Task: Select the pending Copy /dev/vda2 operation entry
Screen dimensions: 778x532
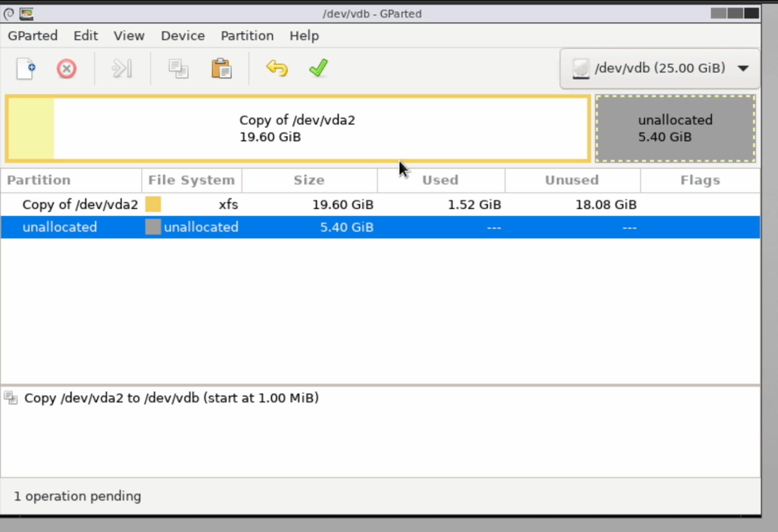Action: 171,398
